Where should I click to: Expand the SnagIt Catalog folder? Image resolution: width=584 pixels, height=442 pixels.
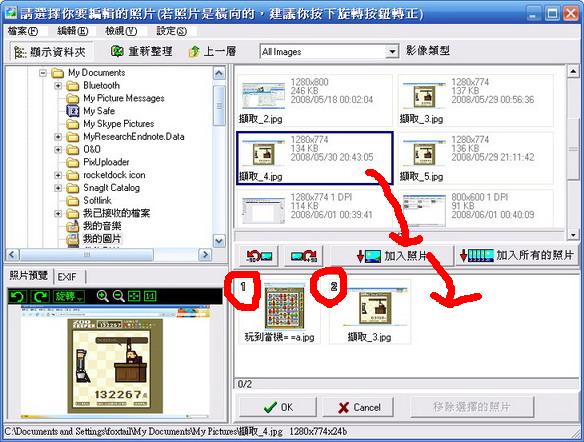pyautogui.click(x=58, y=188)
